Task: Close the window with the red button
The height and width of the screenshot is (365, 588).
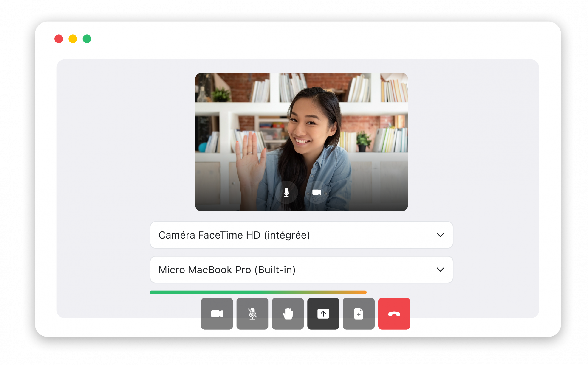Action: coord(59,39)
